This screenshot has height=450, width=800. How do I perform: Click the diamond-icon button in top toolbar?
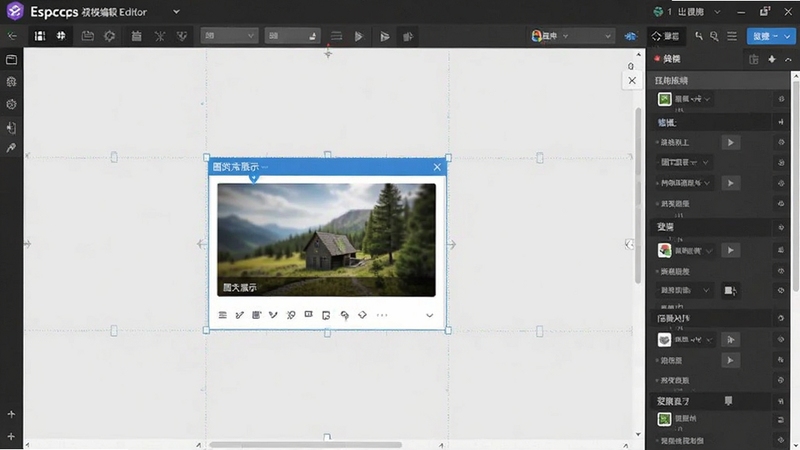point(665,36)
